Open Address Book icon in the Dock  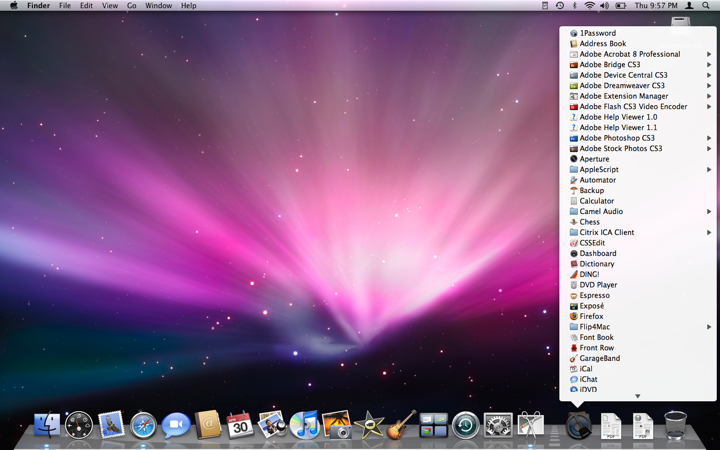208,424
